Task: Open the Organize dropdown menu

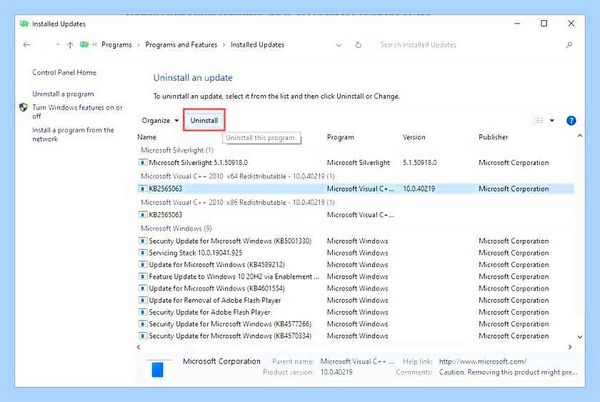Action: (160, 120)
